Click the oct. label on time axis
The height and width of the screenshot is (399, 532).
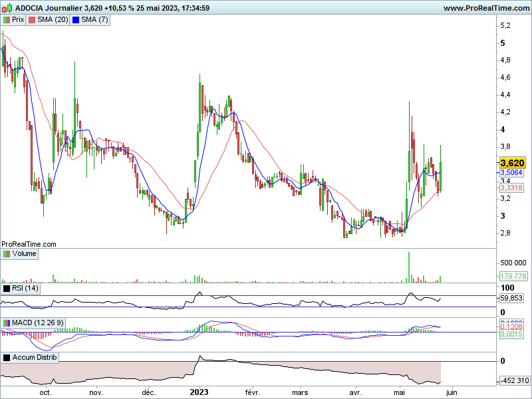click(46, 393)
